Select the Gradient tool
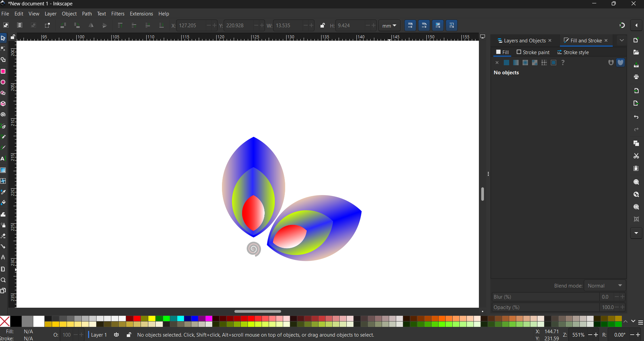The height and width of the screenshot is (341, 644). 3,170
